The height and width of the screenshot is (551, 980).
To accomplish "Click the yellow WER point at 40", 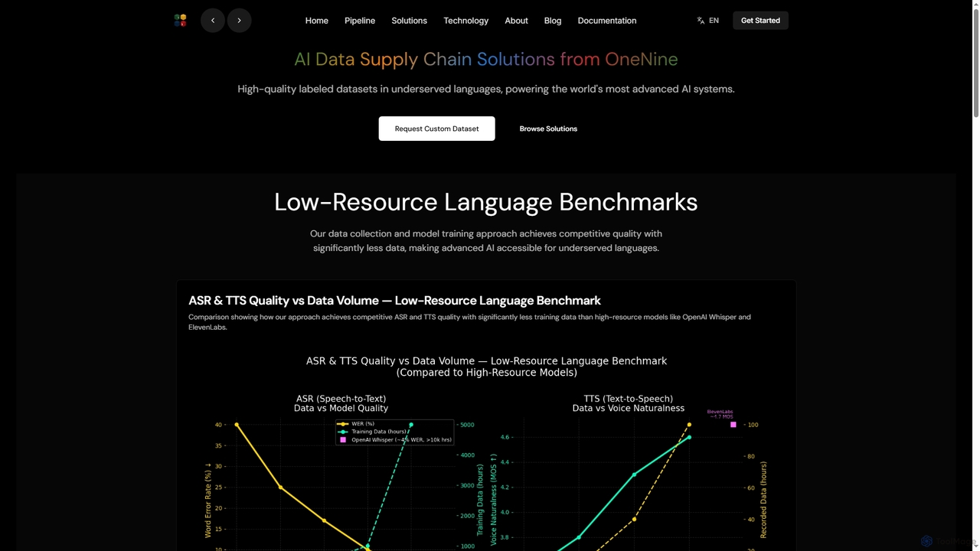I will 237,425.
